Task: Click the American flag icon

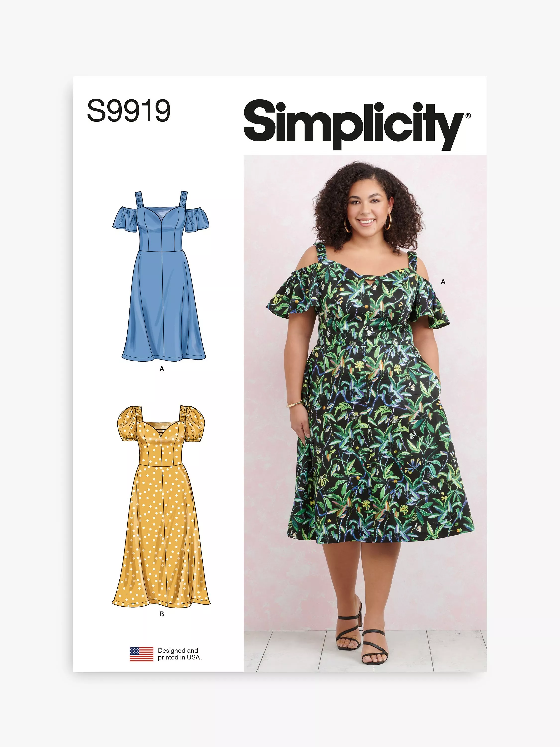Action: (141, 654)
